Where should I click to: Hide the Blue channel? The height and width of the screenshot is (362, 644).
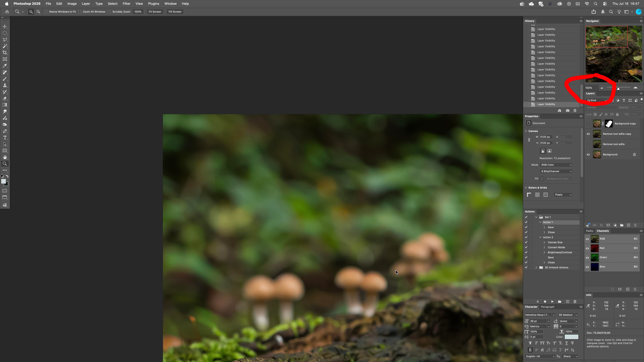coord(587,267)
